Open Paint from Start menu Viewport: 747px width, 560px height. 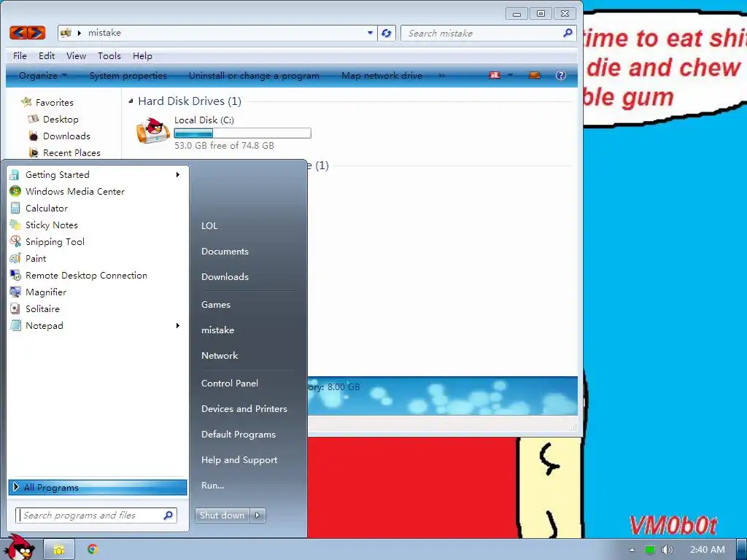[x=97, y=259]
